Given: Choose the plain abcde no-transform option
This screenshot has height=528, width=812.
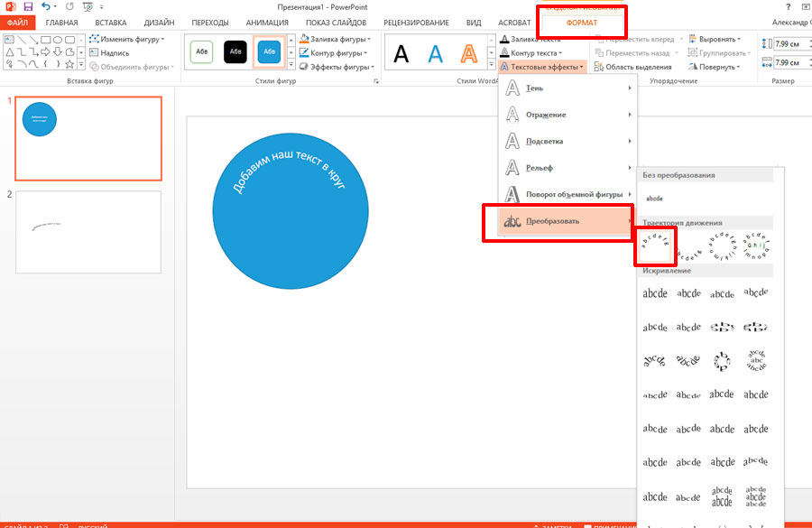Looking at the screenshot, I should click(655, 199).
